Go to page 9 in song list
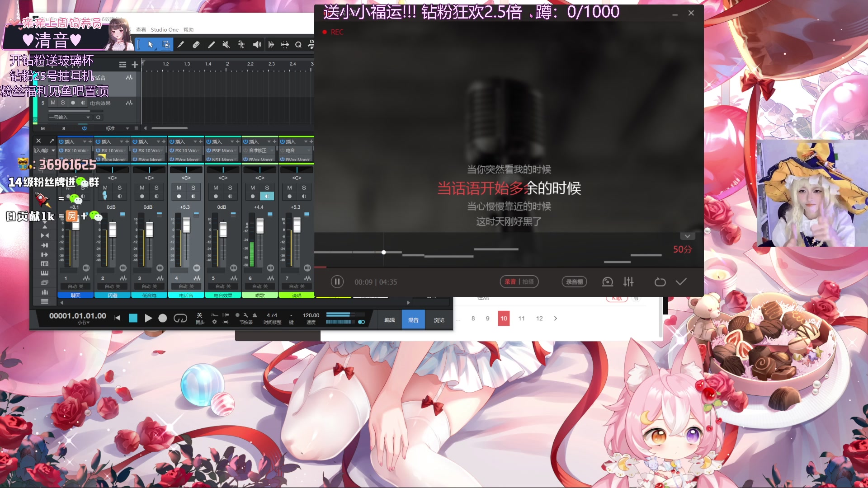The height and width of the screenshot is (488, 868). (487, 319)
